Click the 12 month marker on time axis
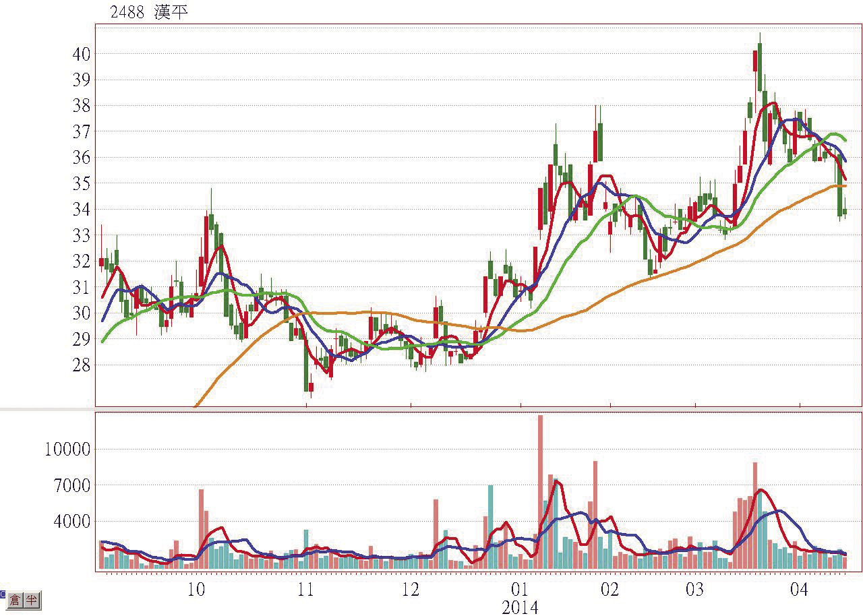The height and width of the screenshot is (616, 863). 411,589
